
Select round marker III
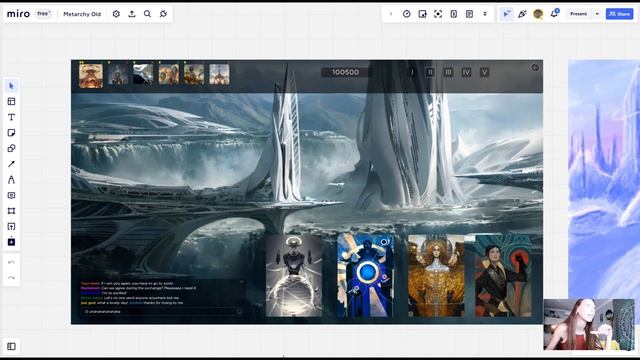pyautogui.click(x=448, y=72)
